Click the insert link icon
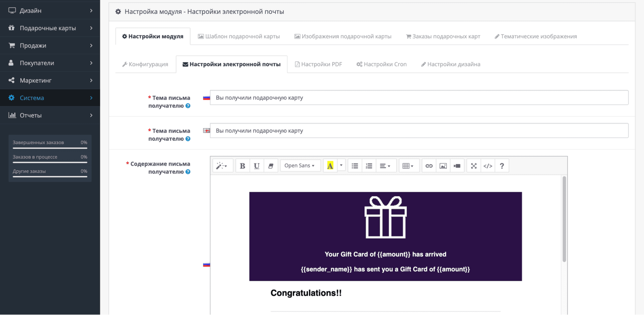Screen dimensions: 644x315 tap(429, 166)
